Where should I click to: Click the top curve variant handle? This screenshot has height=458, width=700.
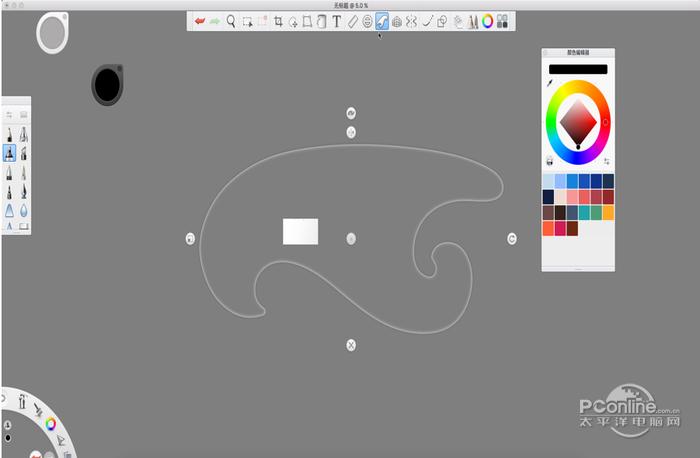[x=351, y=113]
